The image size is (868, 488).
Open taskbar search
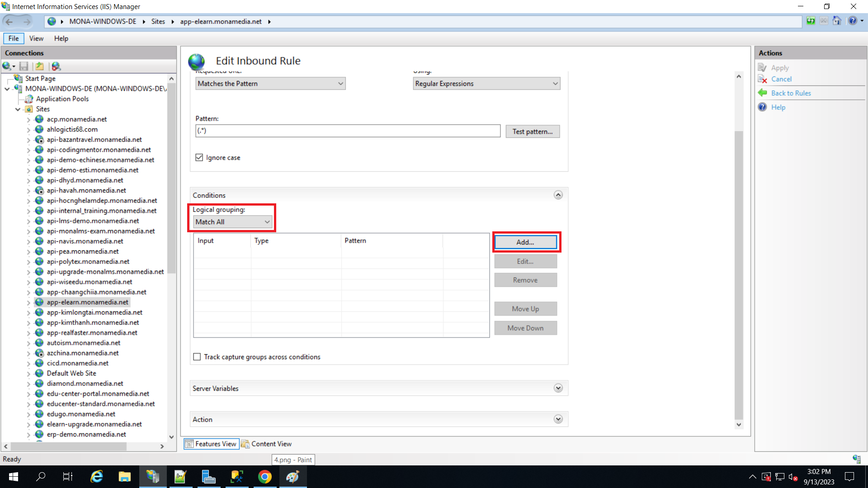click(x=41, y=477)
